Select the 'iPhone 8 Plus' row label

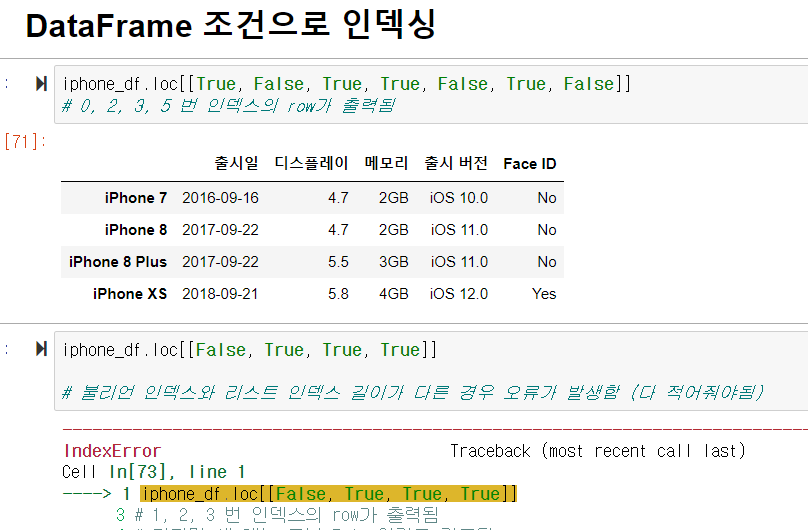(118, 262)
